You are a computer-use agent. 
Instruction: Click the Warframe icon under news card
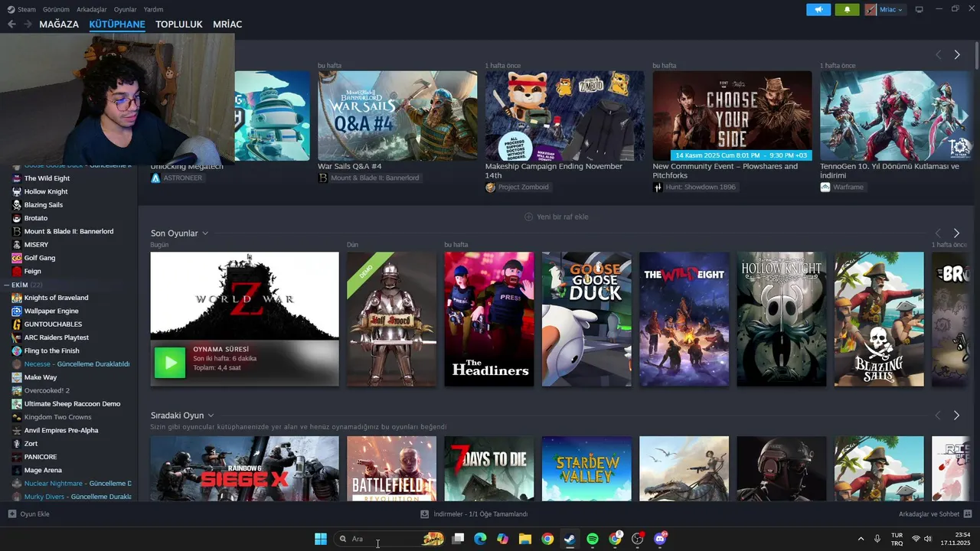click(x=825, y=187)
